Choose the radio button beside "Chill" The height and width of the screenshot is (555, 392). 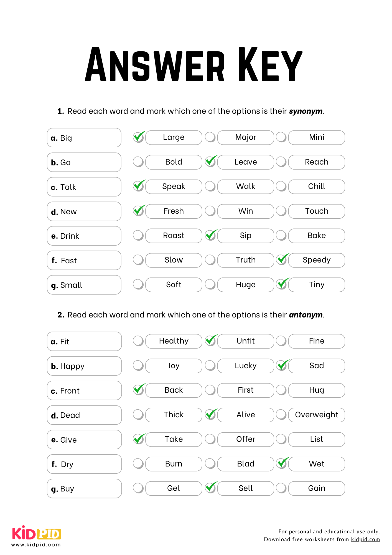point(281,186)
